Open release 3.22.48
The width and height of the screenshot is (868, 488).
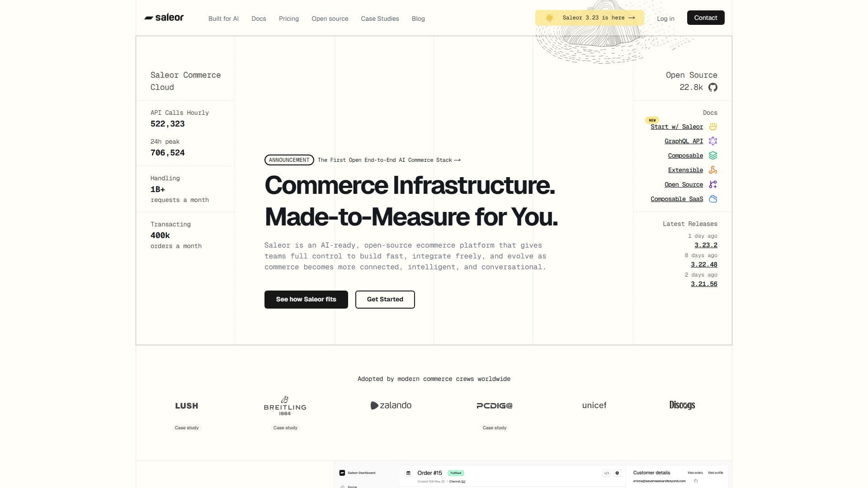(704, 264)
